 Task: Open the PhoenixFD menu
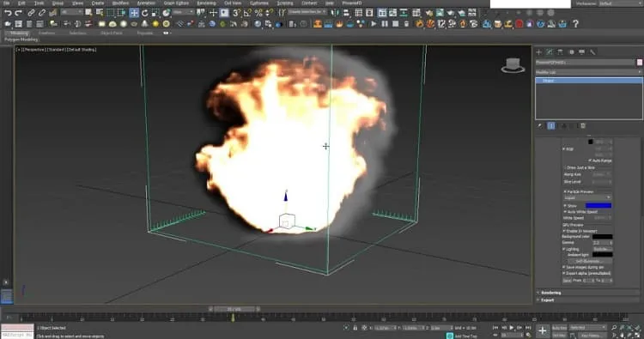(x=352, y=3)
